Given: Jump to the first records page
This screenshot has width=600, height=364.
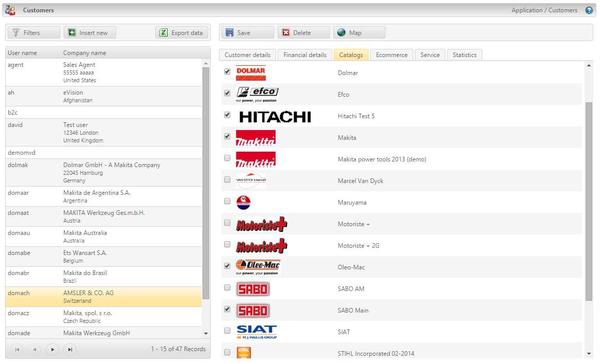Looking at the screenshot, I should (17, 349).
